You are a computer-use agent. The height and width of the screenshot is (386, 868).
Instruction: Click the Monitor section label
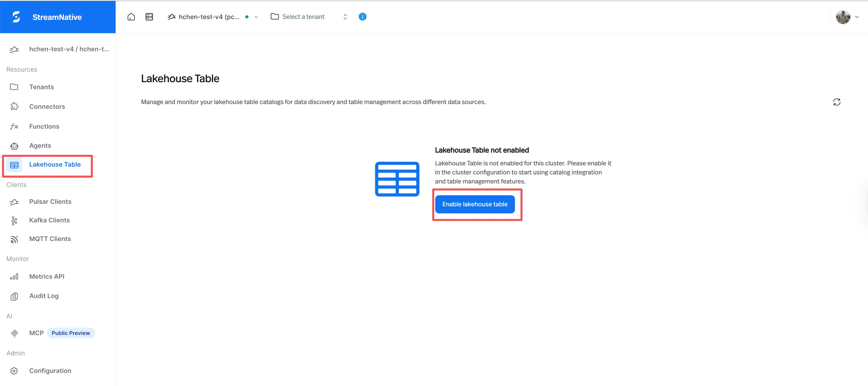[x=18, y=259]
